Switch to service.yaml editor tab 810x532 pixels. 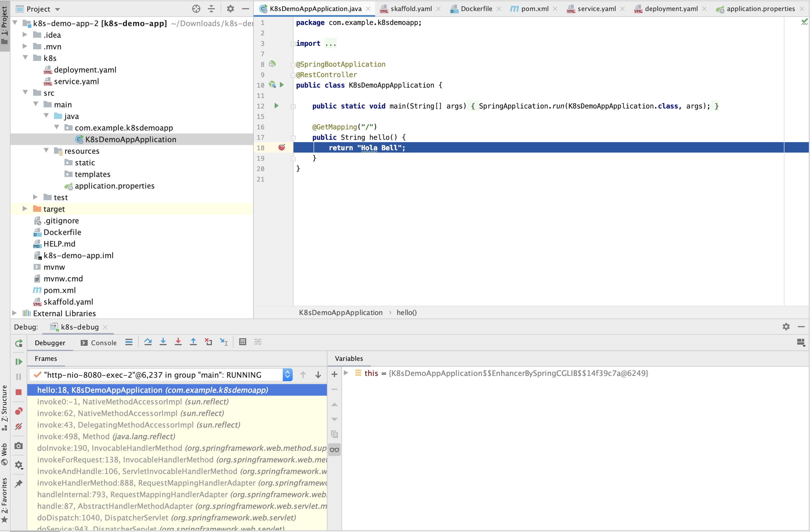596,9
